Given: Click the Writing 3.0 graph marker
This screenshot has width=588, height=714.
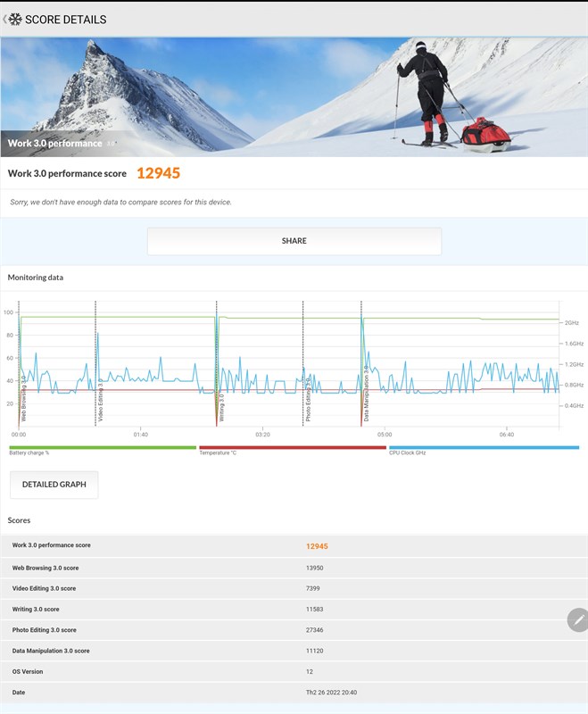Looking at the screenshot, I should tap(221, 407).
